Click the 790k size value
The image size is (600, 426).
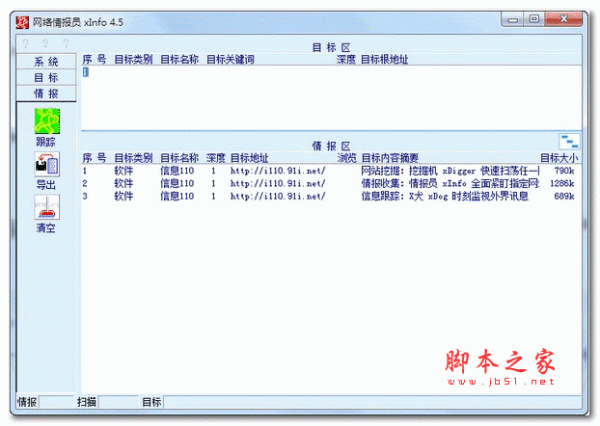[564, 171]
